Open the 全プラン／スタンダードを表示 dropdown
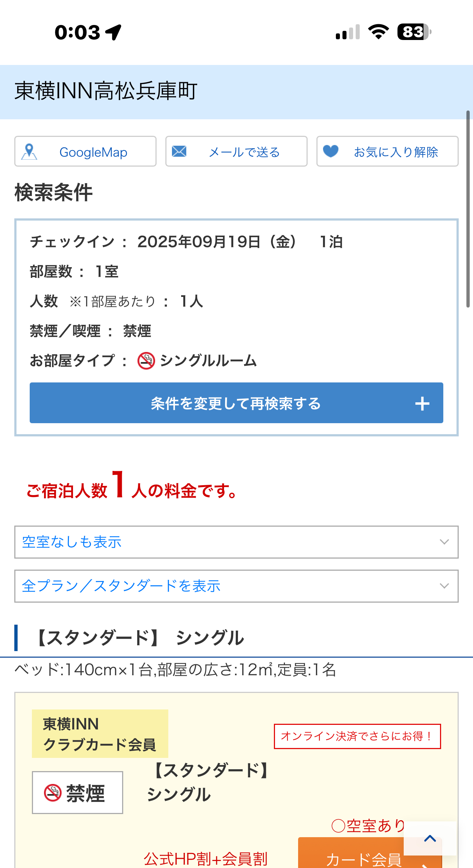Viewport: 473px width, 868px height. click(236, 586)
